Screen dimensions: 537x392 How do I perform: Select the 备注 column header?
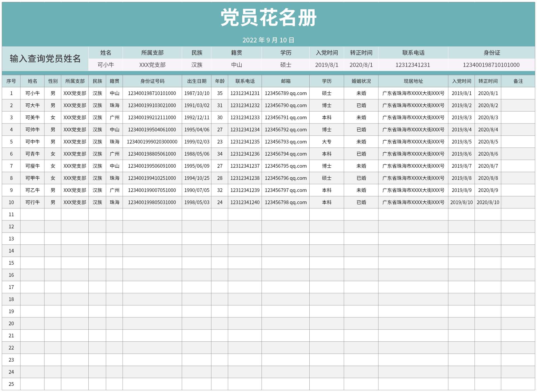(518, 81)
